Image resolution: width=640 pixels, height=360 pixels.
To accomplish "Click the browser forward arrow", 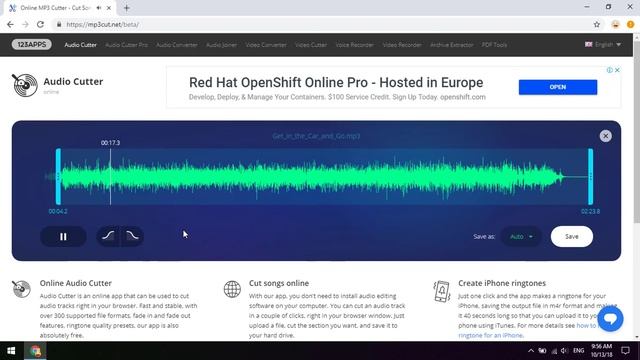I will pos(25,24).
